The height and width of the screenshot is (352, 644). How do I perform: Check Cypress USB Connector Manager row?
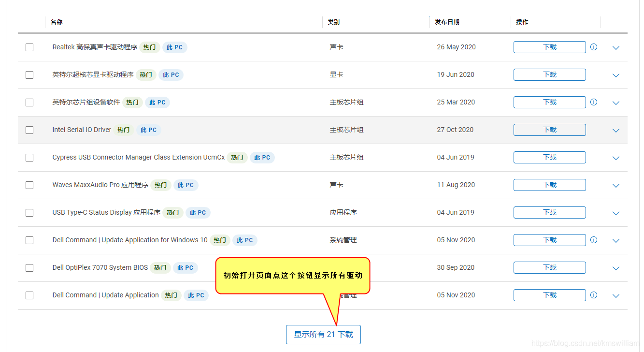click(x=29, y=158)
